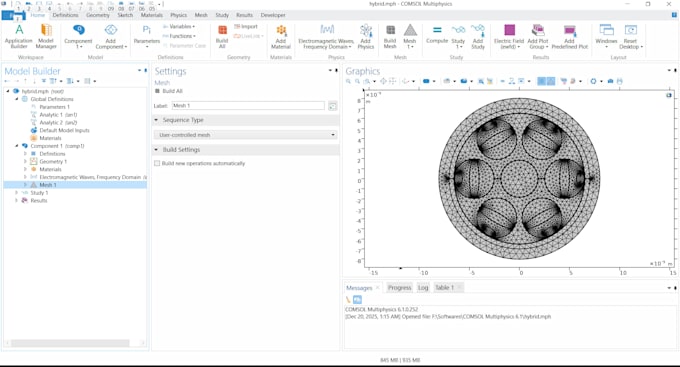680x367 pixels.
Task: Click the Add Component icon
Action: (x=111, y=30)
